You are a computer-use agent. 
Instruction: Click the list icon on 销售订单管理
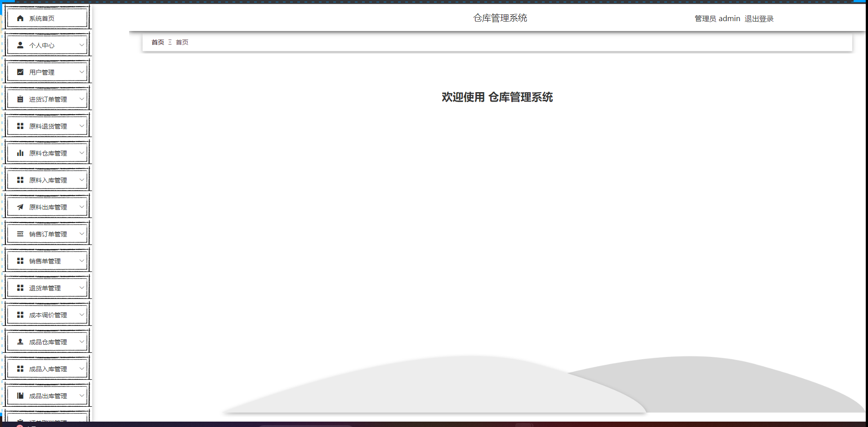click(20, 234)
